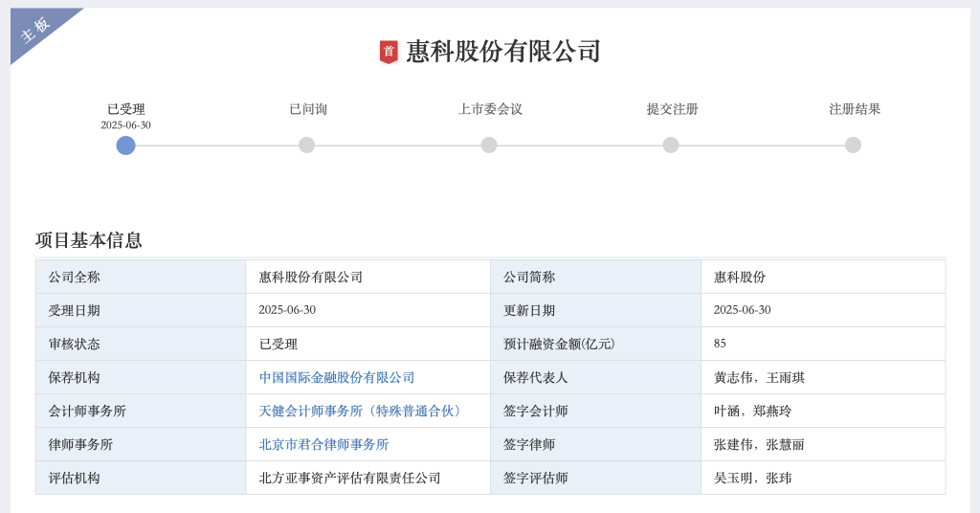Image resolution: width=980 pixels, height=513 pixels.
Task: Click the 惠科股份有限公司 page title
Action: (503, 52)
